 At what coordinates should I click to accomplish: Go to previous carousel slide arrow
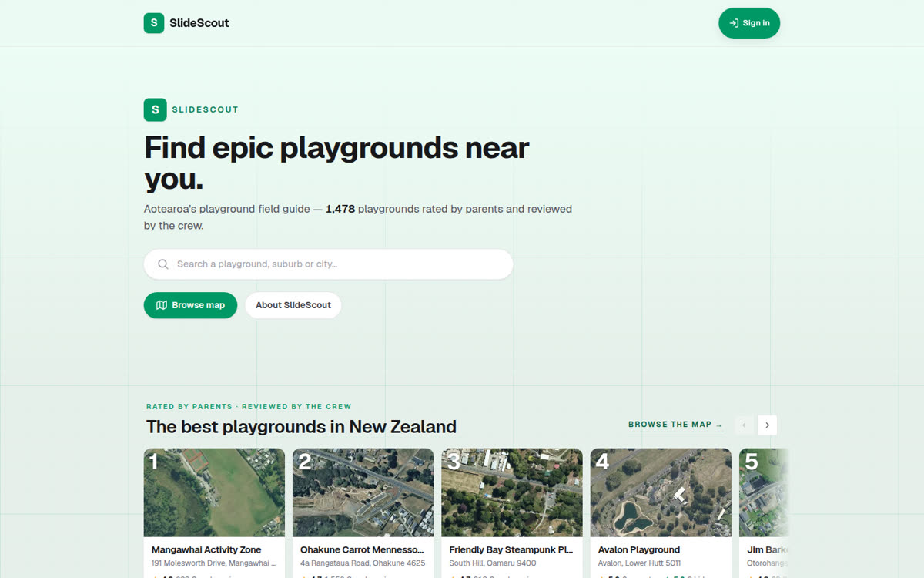744,425
